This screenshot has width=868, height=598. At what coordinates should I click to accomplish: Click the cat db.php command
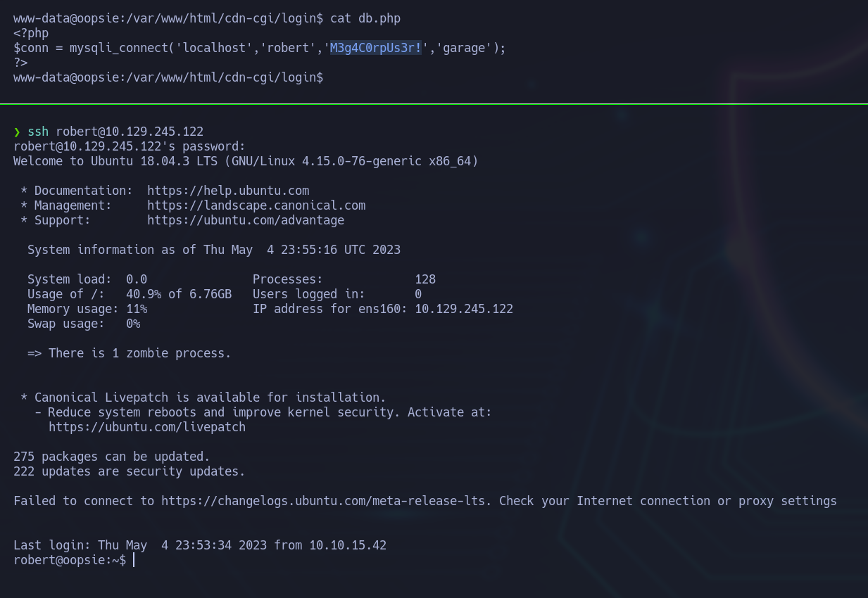tap(365, 18)
